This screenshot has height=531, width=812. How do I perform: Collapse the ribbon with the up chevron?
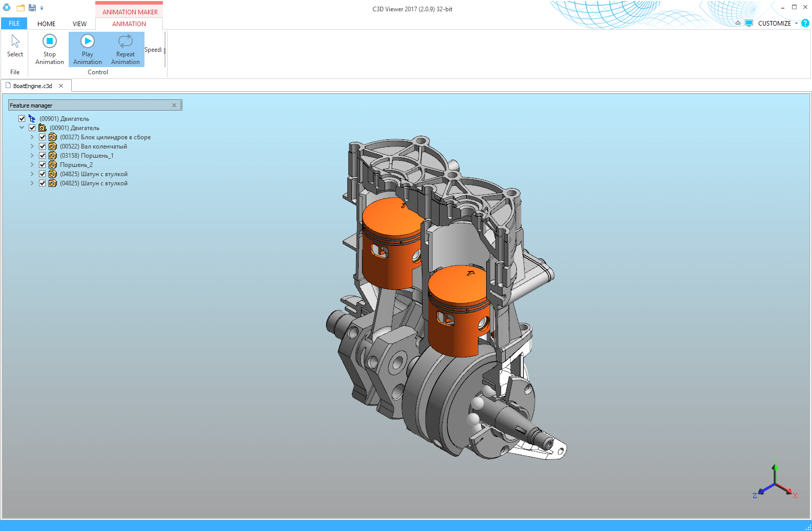click(738, 24)
